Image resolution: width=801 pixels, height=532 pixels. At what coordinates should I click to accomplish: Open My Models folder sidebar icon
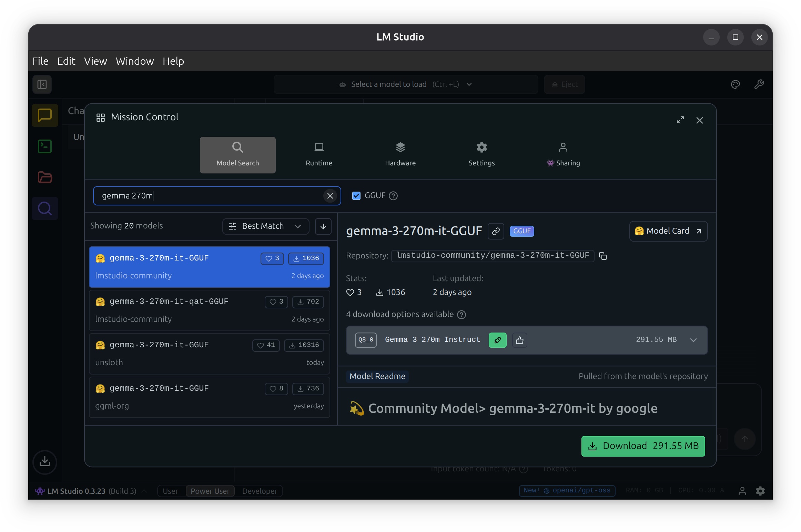[45, 177]
